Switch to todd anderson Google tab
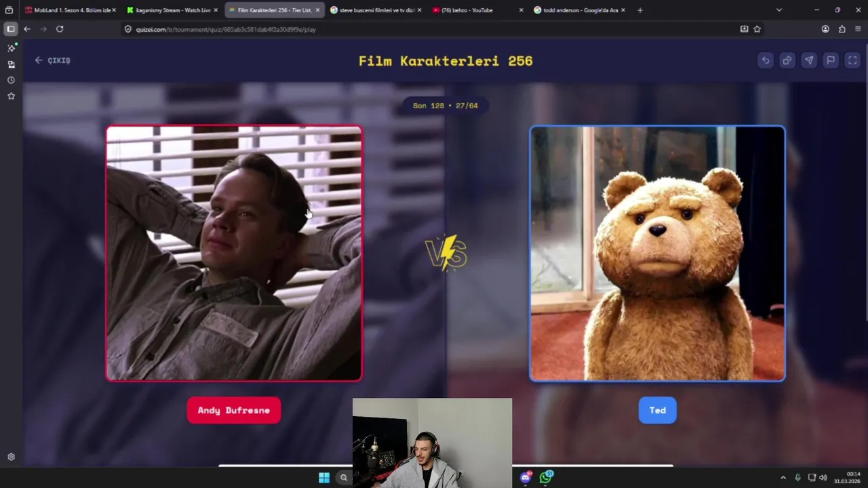Viewport: 868px width, 488px height. tap(579, 10)
